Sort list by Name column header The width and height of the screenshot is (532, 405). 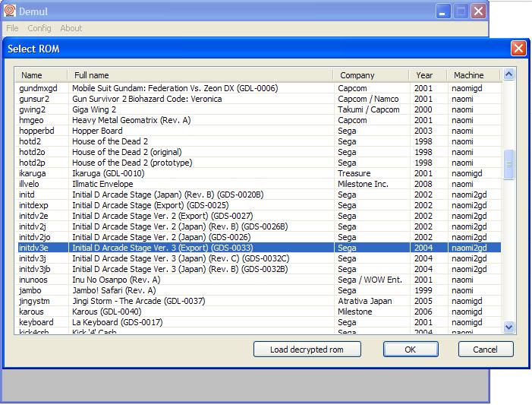[x=41, y=75]
